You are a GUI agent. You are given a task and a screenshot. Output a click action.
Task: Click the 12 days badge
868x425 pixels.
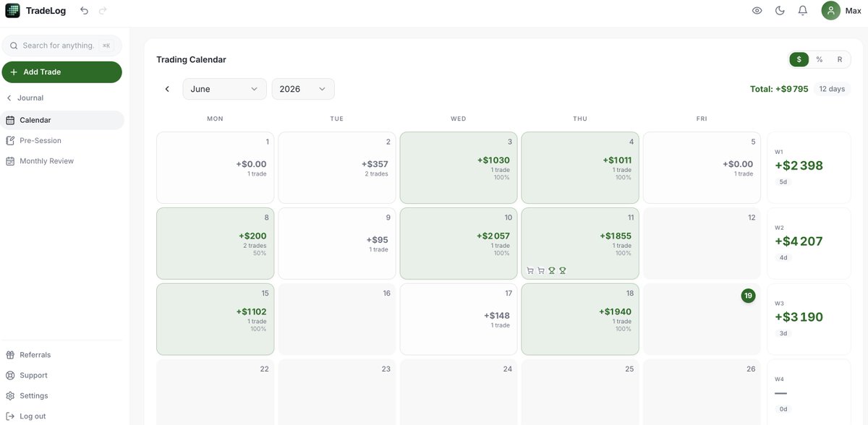click(832, 89)
